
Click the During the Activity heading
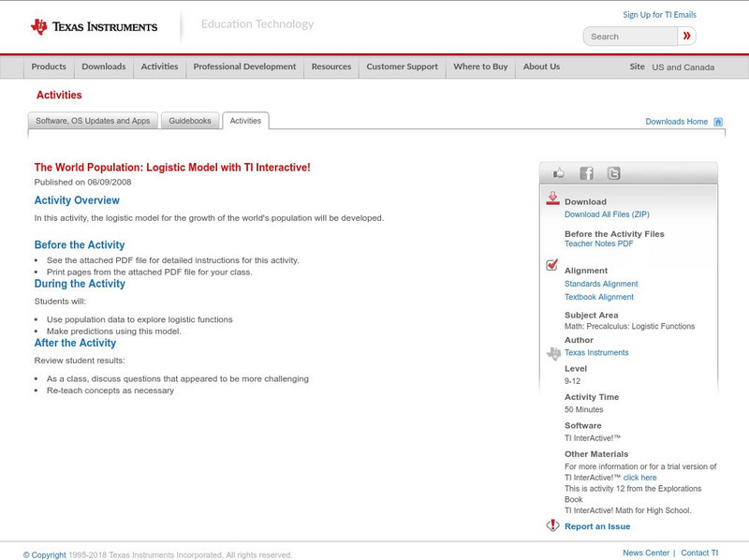pyautogui.click(x=80, y=284)
